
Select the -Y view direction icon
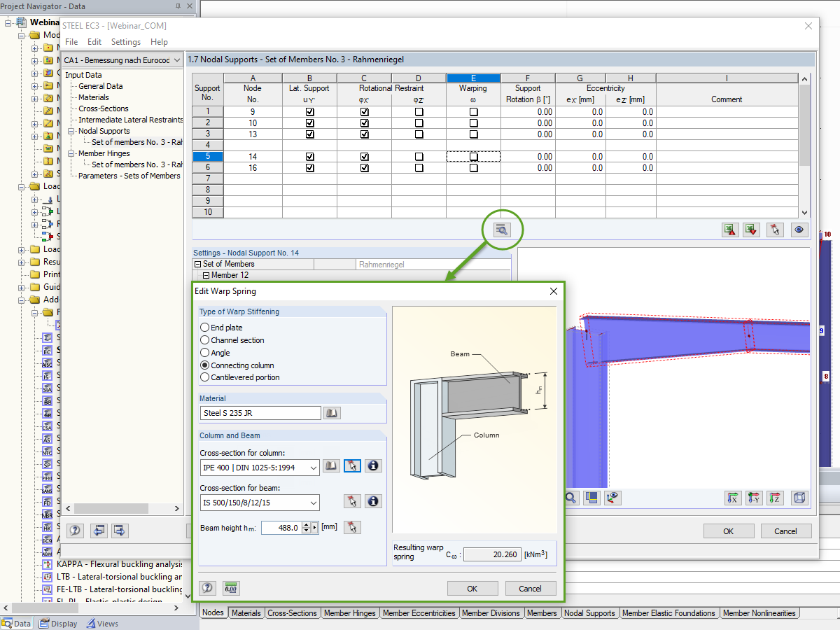[754, 497]
